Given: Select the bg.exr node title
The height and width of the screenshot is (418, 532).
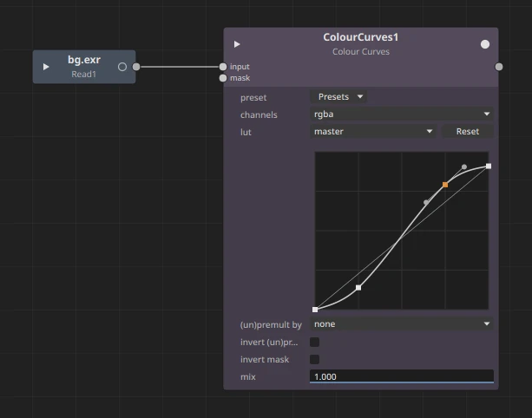Looking at the screenshot, I should [84, 60].
